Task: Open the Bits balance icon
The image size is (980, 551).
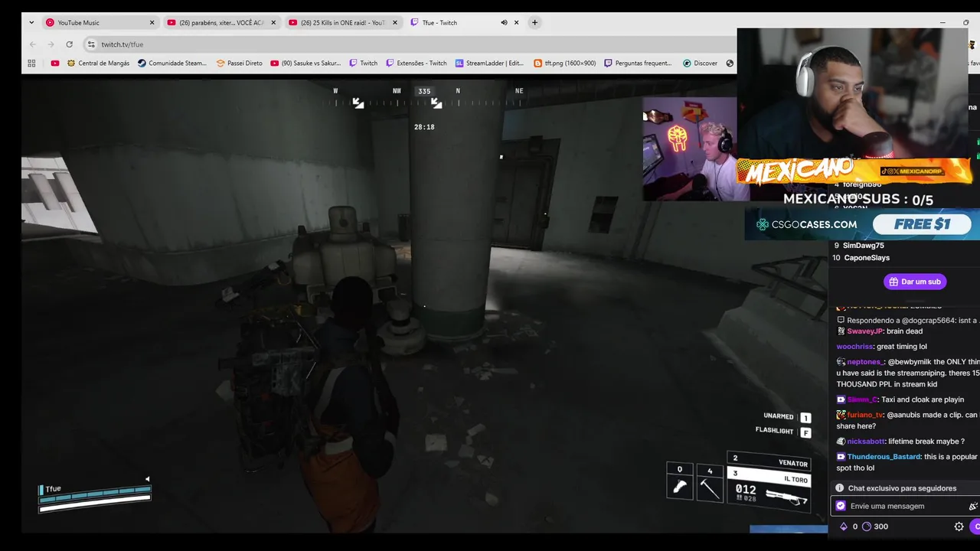Action: (844, 527)
